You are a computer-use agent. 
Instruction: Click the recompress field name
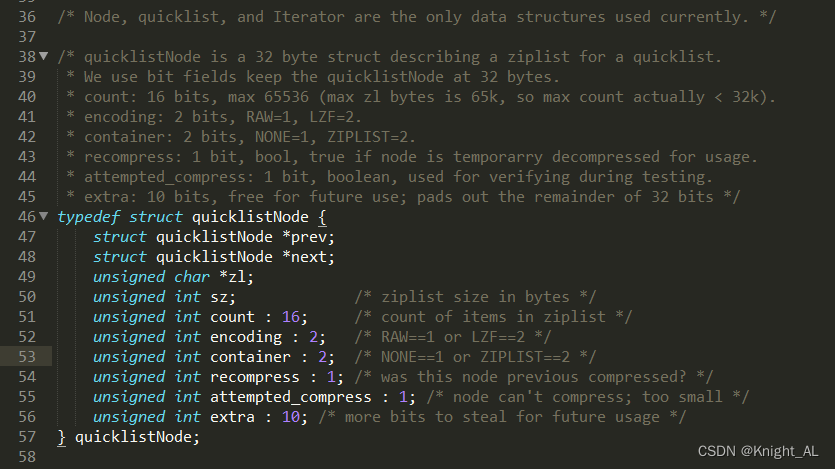coord(254,377)
